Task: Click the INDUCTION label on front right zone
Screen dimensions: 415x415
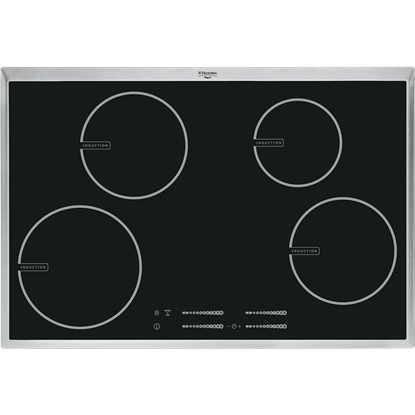Action: tap(305, 251)
